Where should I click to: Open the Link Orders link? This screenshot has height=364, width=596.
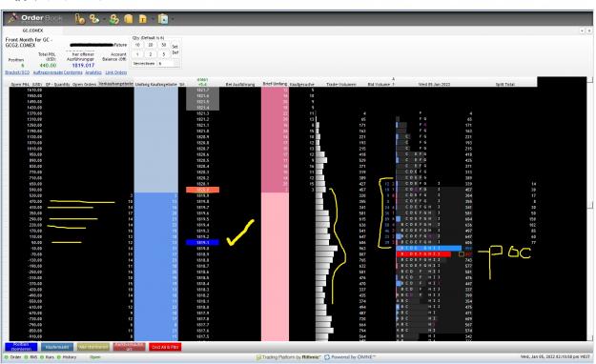tap(116, 72)
